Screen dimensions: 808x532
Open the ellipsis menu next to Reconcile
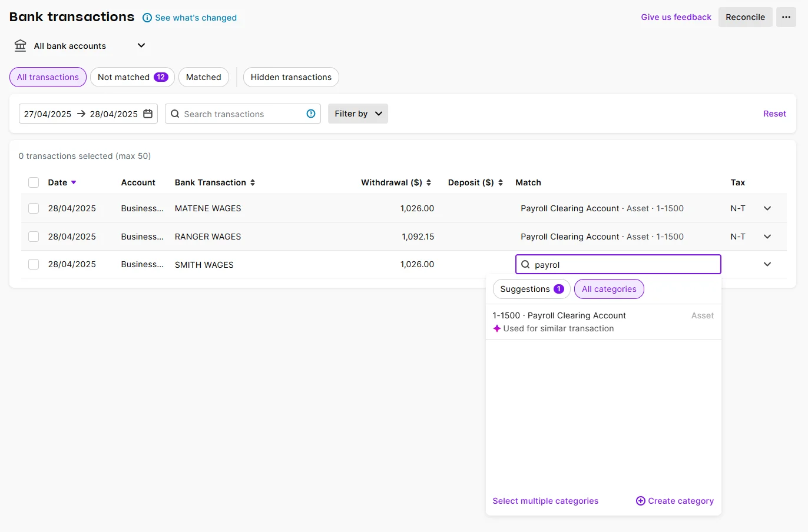point(786,17)
